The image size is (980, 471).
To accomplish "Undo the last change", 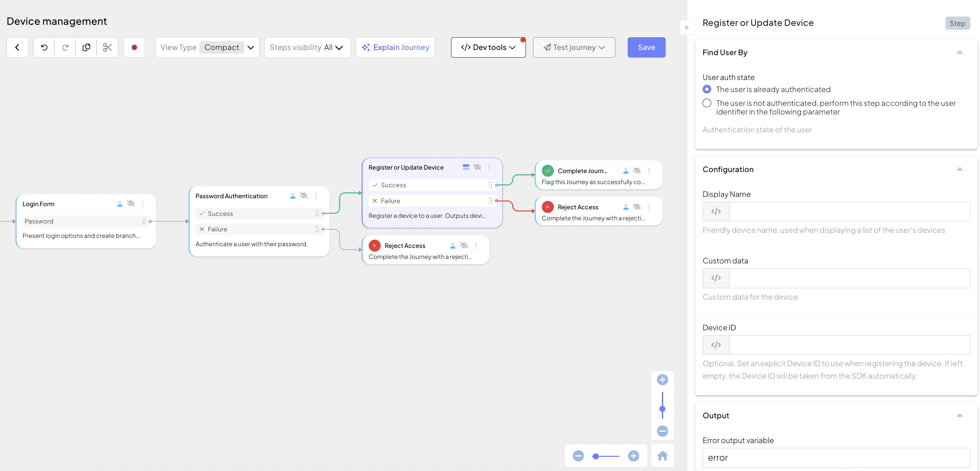I will [x=44, y=48].
